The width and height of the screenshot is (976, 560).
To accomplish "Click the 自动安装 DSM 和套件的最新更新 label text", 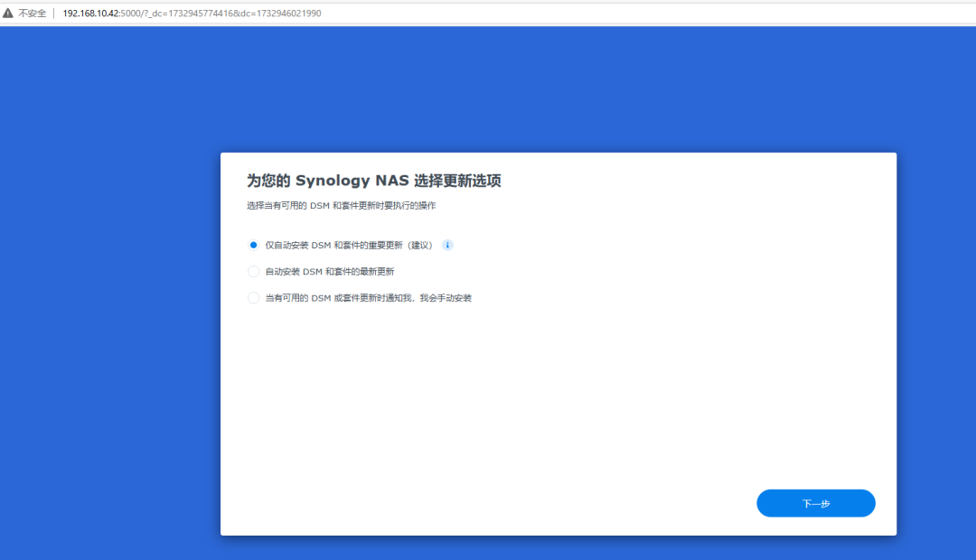I will pos(329,271).
